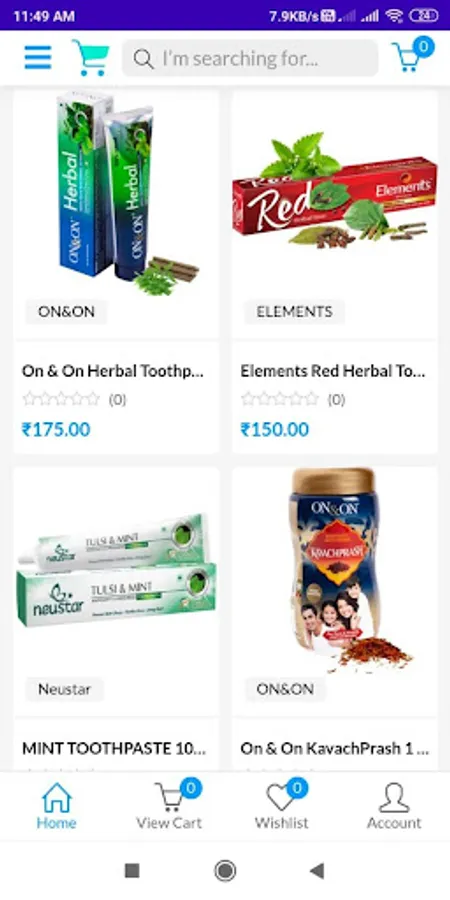Tap the ELEMENTS brand tag
Viewport: 450px width, 900px height.
(294, 312)
